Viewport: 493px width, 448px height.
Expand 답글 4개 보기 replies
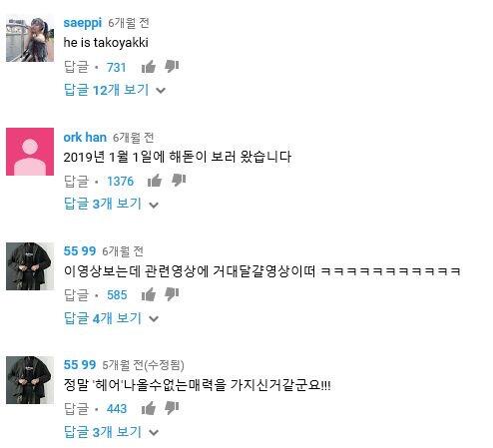pos(111,318)
